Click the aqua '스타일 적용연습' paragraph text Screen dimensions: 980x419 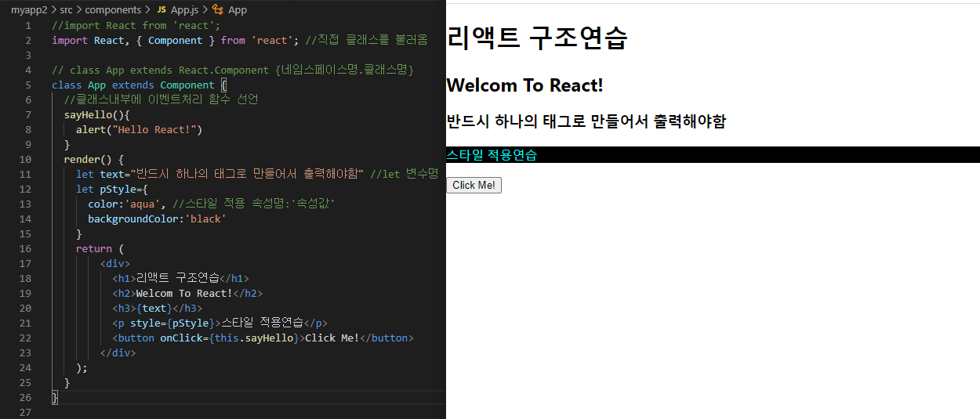(492, 155)
